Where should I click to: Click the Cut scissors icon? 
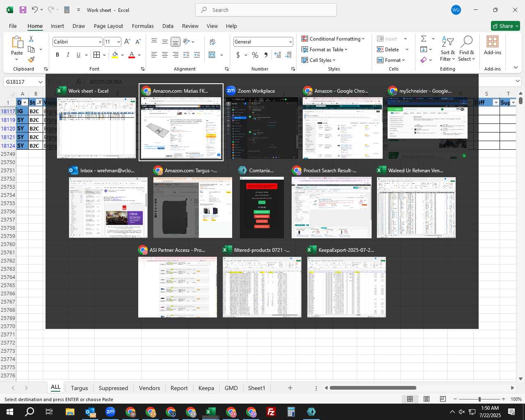31,39
